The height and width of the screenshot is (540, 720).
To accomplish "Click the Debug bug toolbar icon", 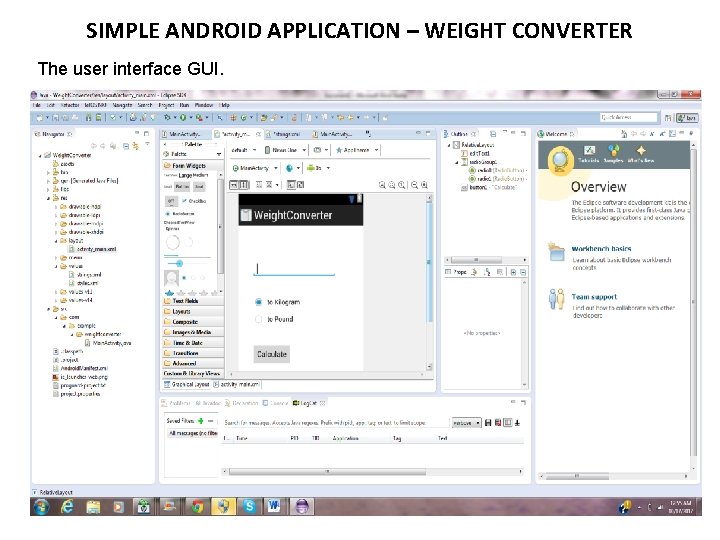I will click(167, 118).
